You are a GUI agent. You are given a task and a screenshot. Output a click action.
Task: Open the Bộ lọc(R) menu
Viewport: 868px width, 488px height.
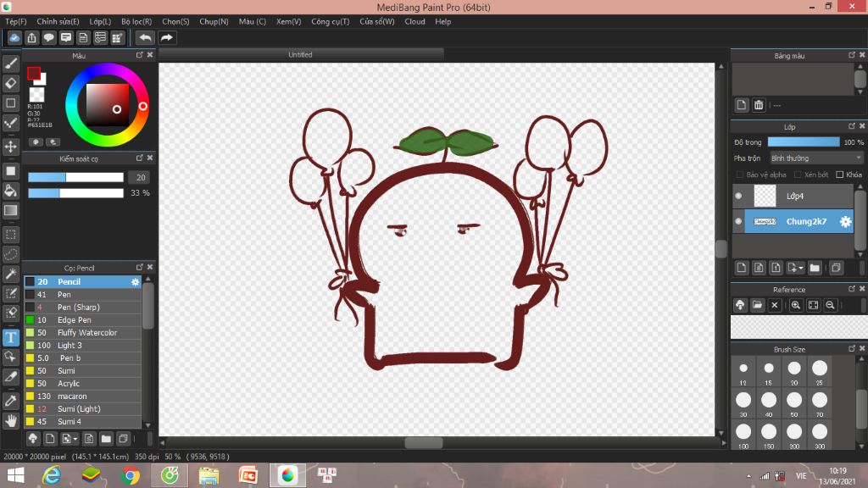click(x=136, y=21)
